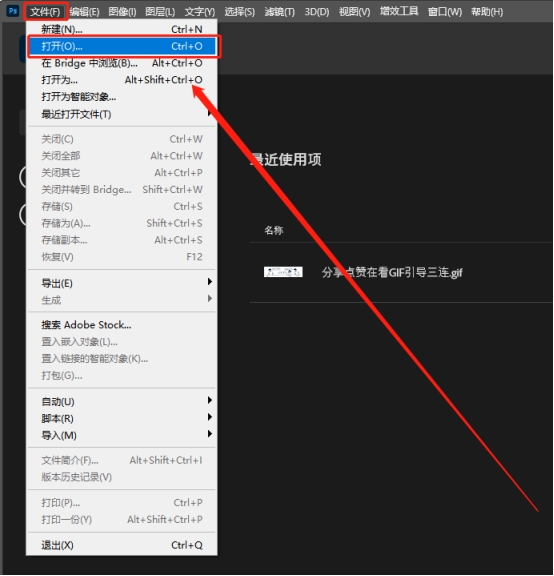Image resolution: width=554 pixels, height=576 pixels.
Task: Click the 打印(P)... menu entry
Action: click(x=122, y=503)
